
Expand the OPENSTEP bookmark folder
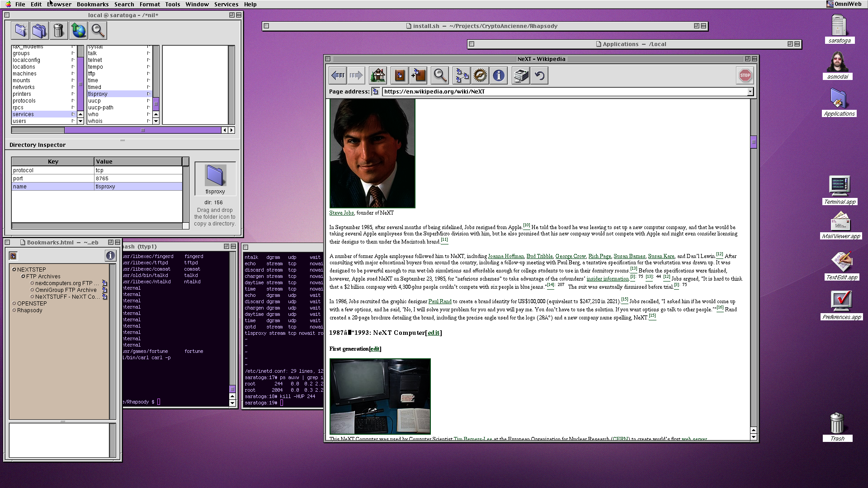[14, 303]
